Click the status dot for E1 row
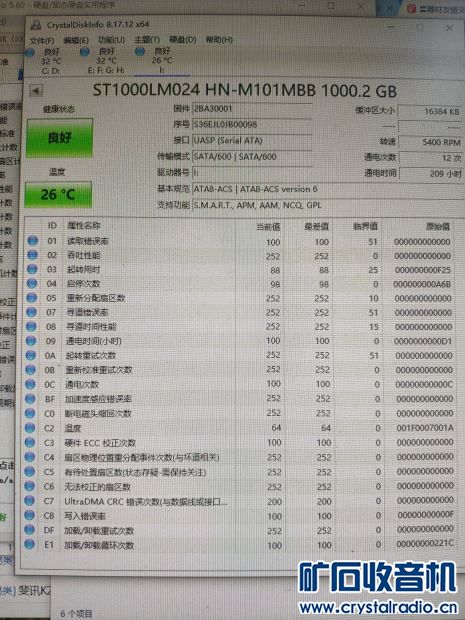Viewport: 465px width, 620px height. pyautogui.click(x=29, y=544)
